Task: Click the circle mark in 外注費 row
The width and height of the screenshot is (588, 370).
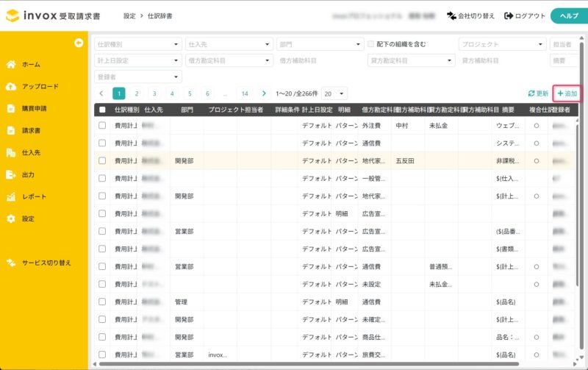Action: 537,126
